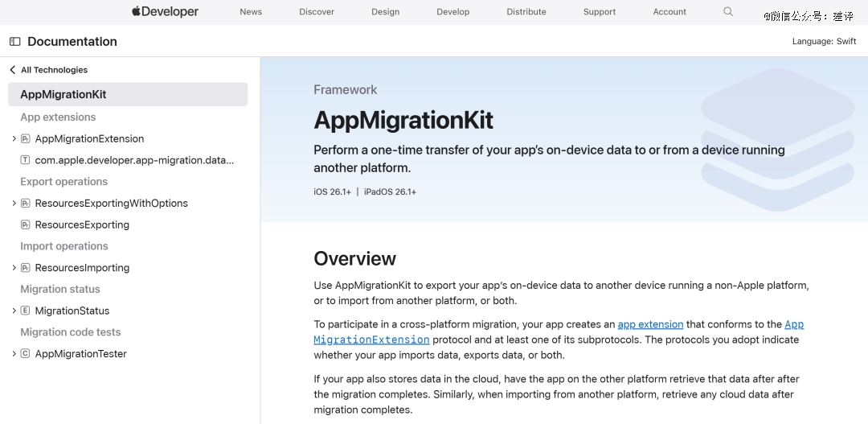Click the AppMigrationExtension protocol icon
The height and width of the screenshot is (424, 868).
point(26,139)
